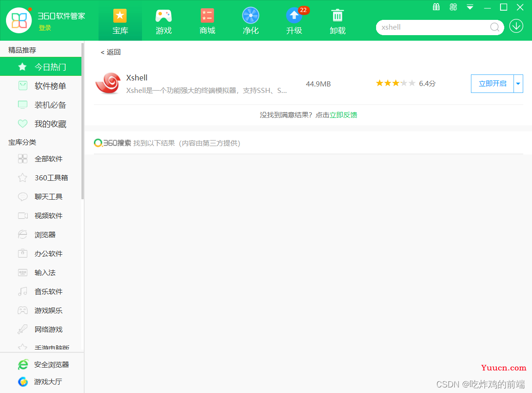Select the 游戏娱乐 category
The width and height of the screenshot is (532, 393).
pyautogui.click(x=41, y=311)
